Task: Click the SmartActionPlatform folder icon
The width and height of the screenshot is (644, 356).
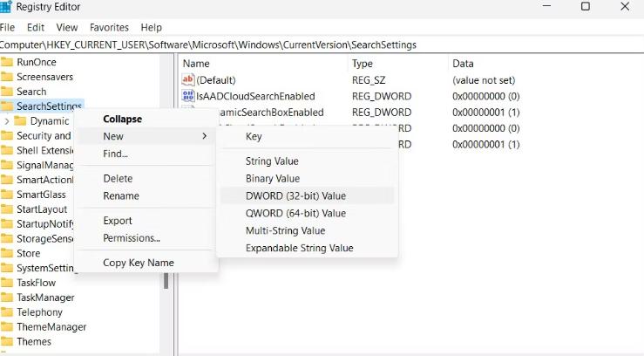Action: pyautogui.click(x=7, y=180)
